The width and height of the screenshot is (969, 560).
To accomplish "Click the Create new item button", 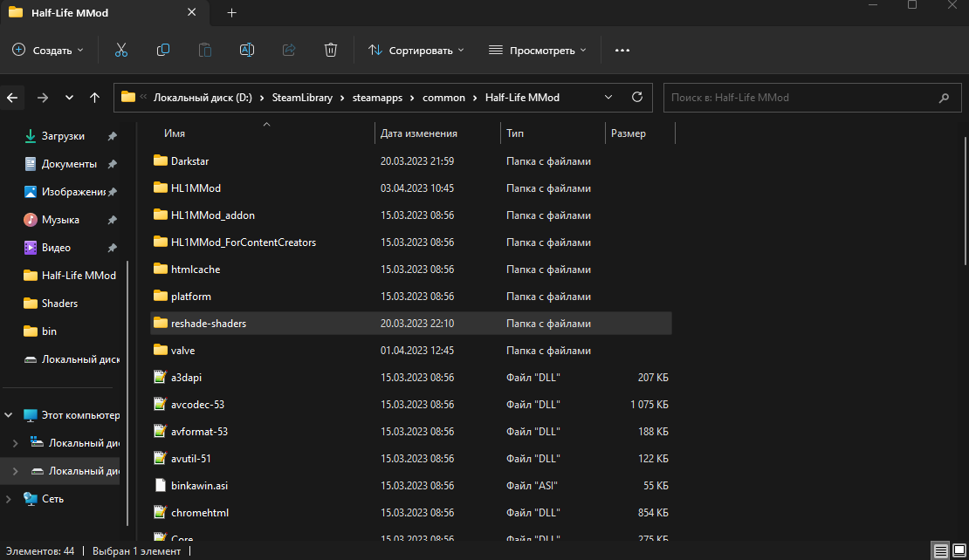I will coord(49,50).
